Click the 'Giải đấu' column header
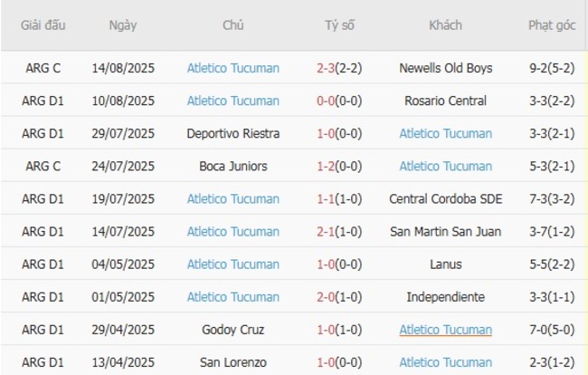The image size is (588, 375). pyautogui.click(x=43, y=25)
